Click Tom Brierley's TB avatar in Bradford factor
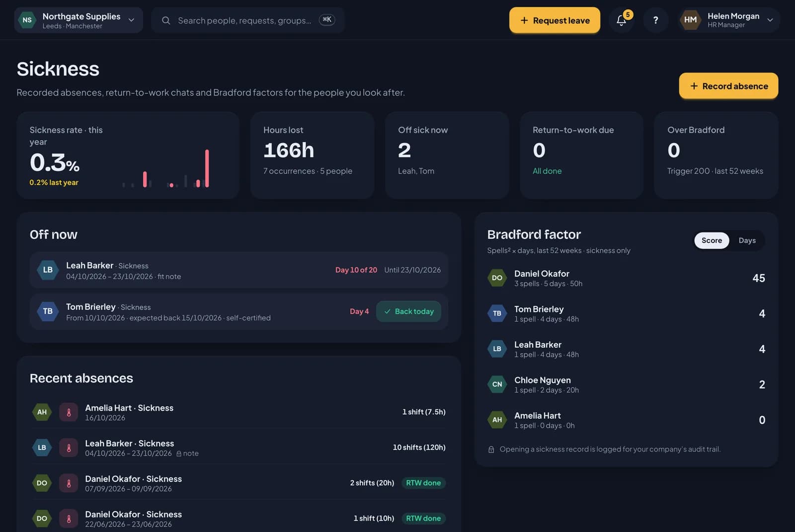 [497, 313]
